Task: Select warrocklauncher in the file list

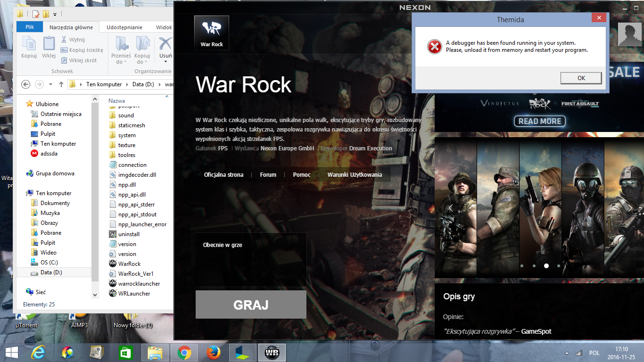Action: click(x=134, y=283)
